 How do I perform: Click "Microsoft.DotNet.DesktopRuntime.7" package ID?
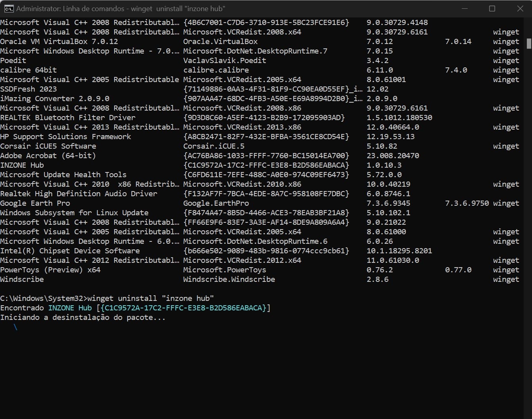click(x=255, y=51)
